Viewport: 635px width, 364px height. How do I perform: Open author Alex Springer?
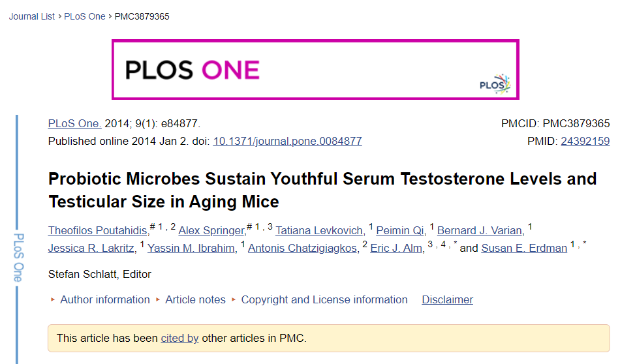[x=211, y=230]
